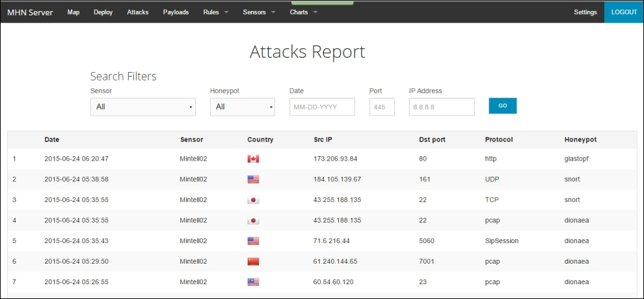Click the Sensor column header
Screen dimensions: 644x299
pyautogui.click(x=191, y=140)
